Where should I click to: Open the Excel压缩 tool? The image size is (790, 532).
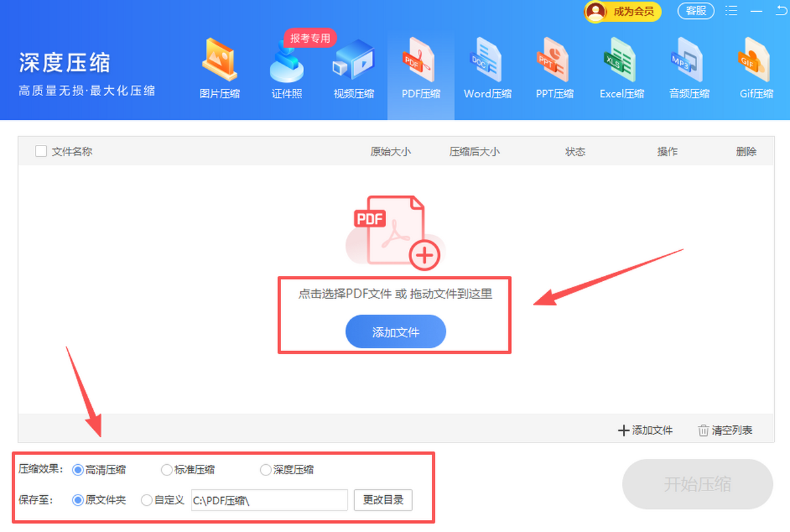621,68
